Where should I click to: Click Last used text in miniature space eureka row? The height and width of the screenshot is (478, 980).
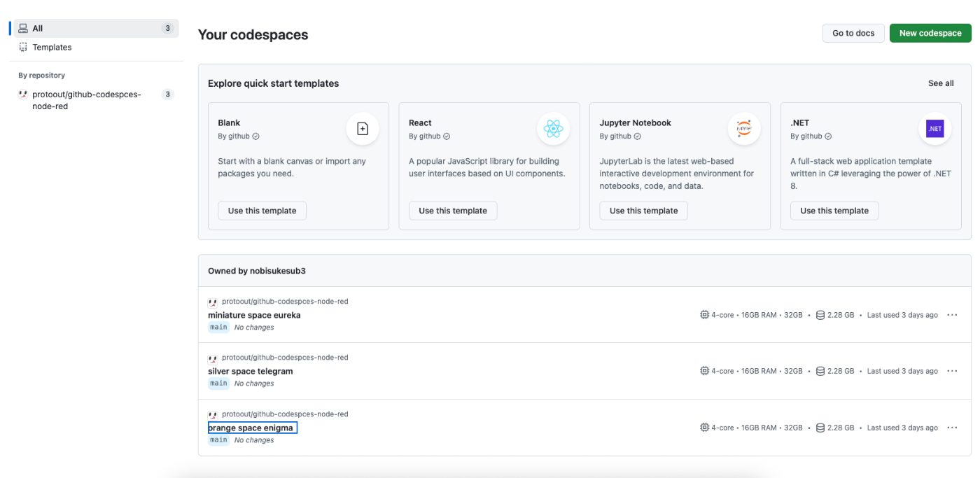[902, 315]
